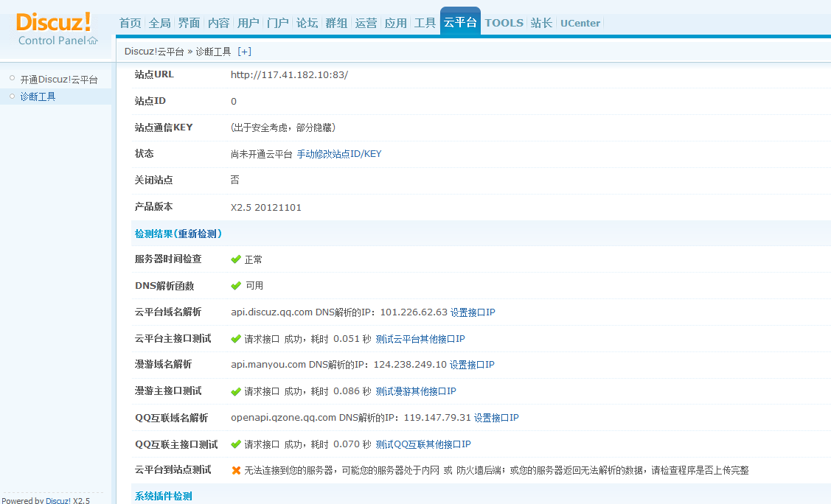Open the 应用 menu tab
831x504 pixels.
tap(395, 23)
